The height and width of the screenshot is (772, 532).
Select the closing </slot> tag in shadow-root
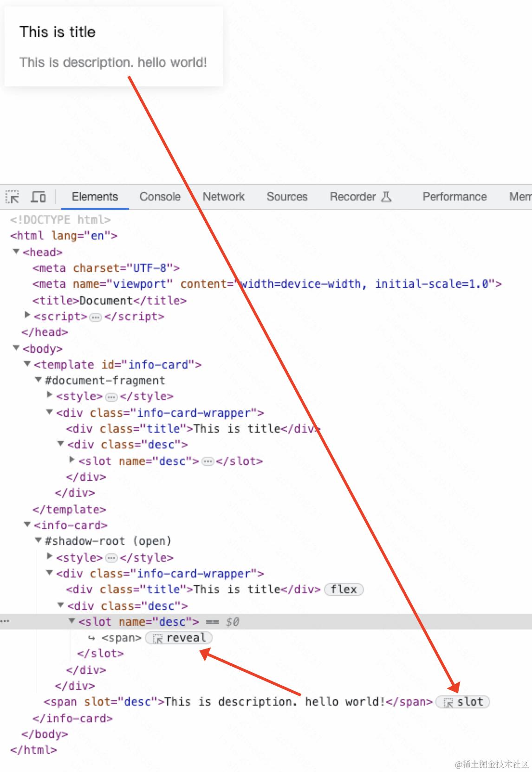click(x=100, y=654)
